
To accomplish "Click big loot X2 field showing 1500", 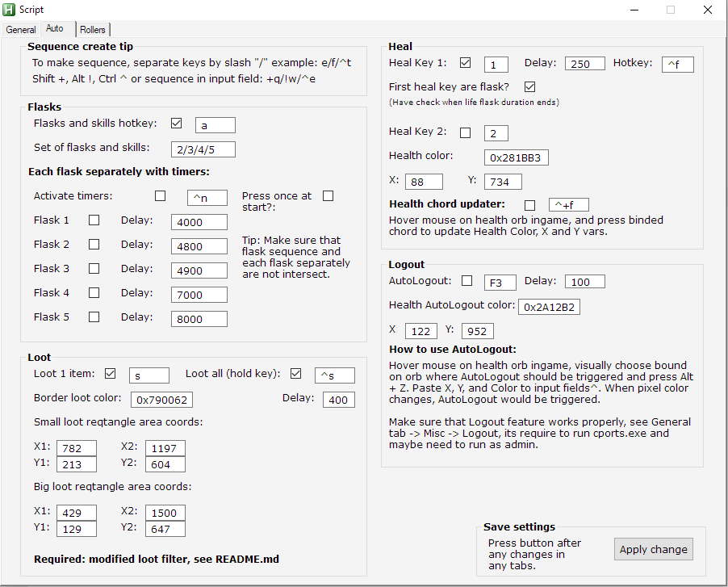I will tap(165, 513).
